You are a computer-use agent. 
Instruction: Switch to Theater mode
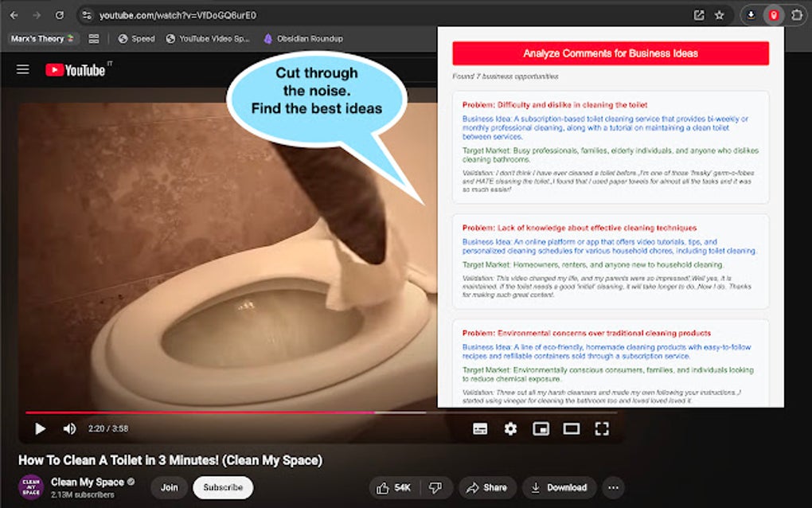pos(571,428)
